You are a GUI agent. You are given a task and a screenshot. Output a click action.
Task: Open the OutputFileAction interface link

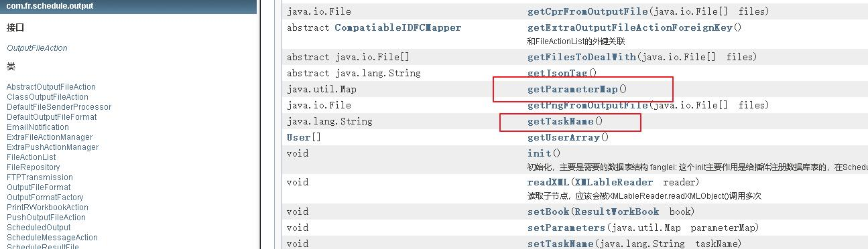tap(37, 48)
